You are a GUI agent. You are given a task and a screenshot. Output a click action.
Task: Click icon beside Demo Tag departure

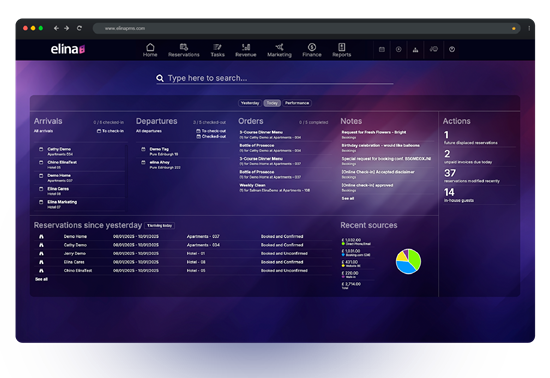(x=143, y=149)
